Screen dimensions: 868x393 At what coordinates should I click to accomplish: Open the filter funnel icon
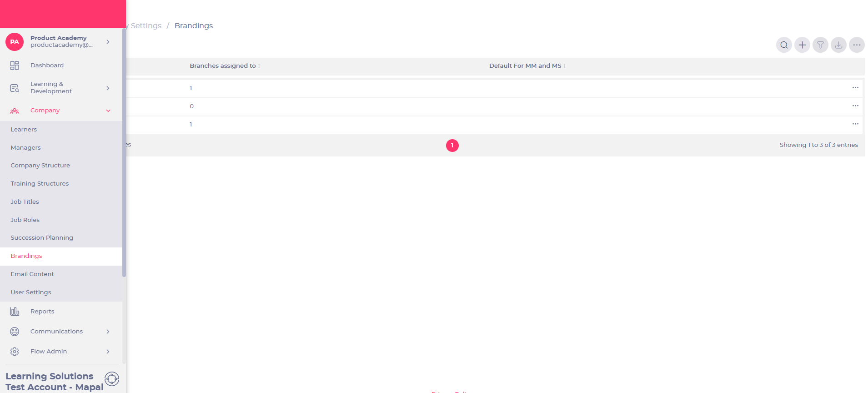point(820,45)
